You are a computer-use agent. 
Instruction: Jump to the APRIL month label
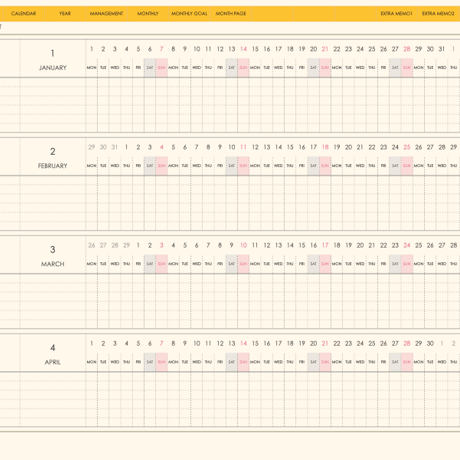53,362
